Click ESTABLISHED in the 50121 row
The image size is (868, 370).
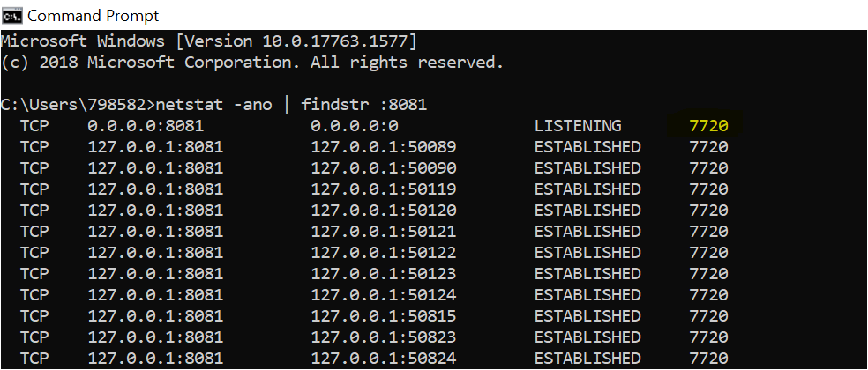[587, 231]
